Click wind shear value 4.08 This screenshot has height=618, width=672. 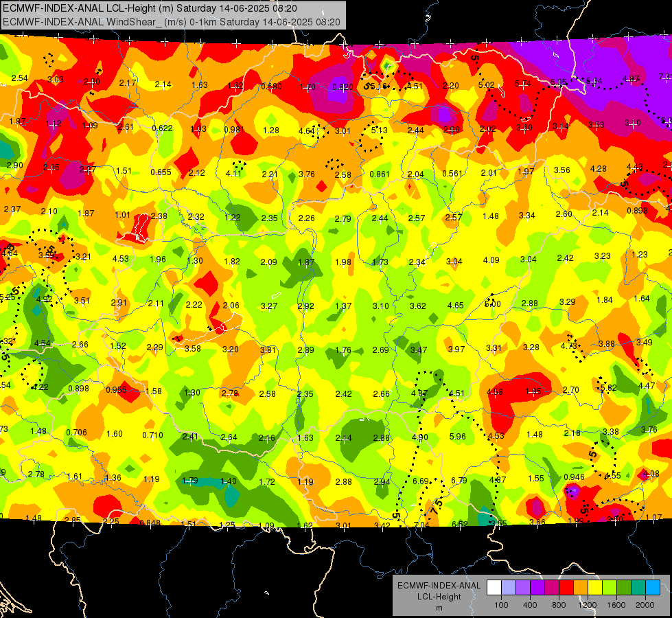651,474
